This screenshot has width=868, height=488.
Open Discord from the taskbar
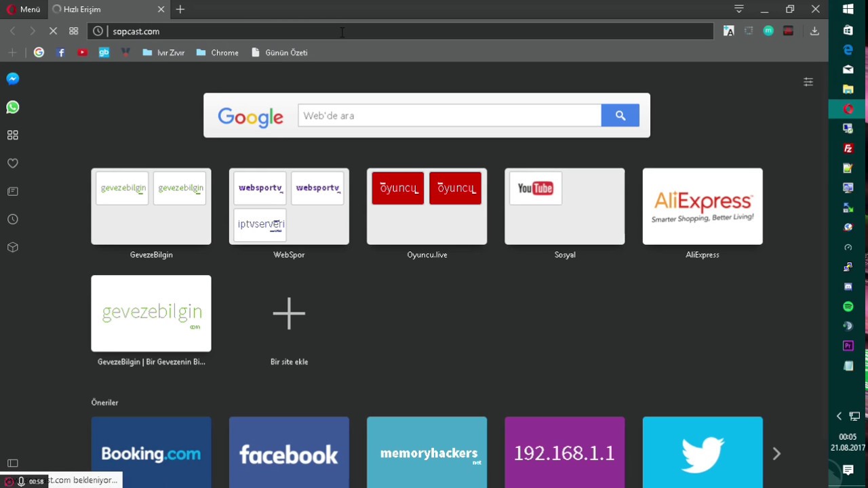[x=848, y=287]
